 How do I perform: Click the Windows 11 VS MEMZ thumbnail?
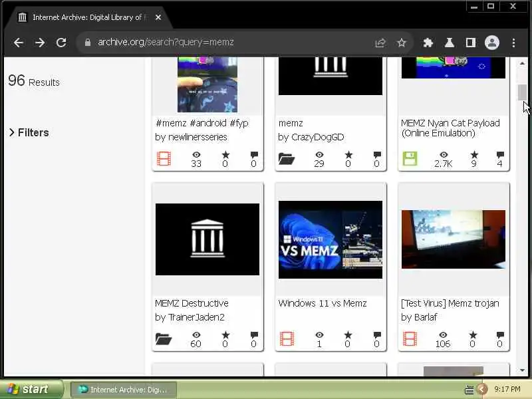(331, 239)
